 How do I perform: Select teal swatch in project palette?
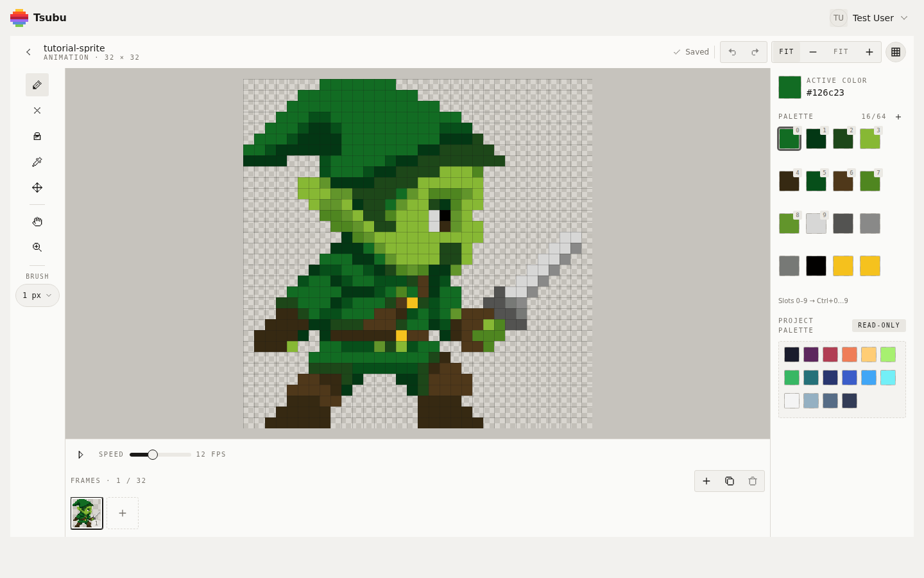click(811, 378)
